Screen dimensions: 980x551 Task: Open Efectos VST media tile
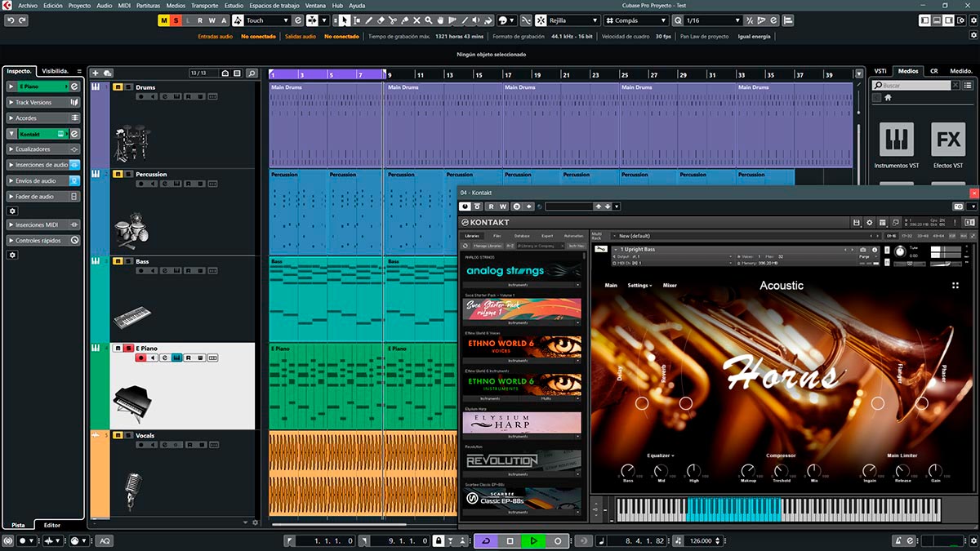coord(948,140)
